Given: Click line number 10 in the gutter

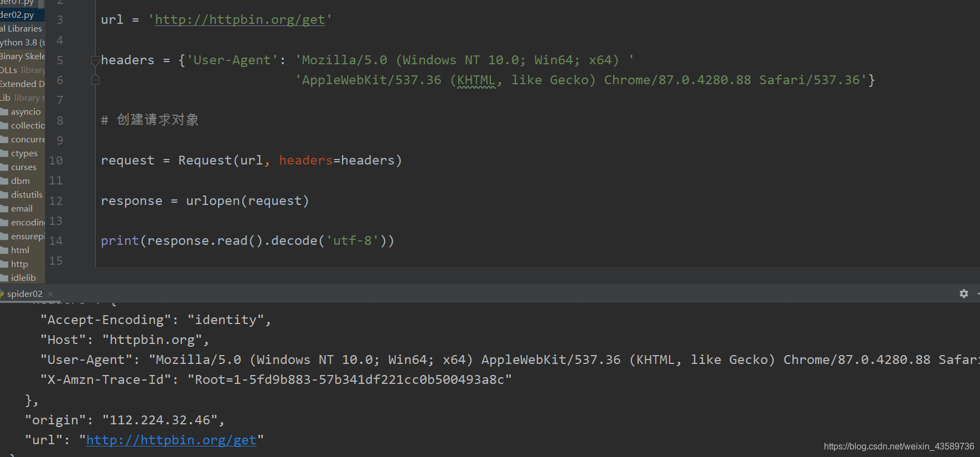Looking at the screenshot, I should click(56, 161).
